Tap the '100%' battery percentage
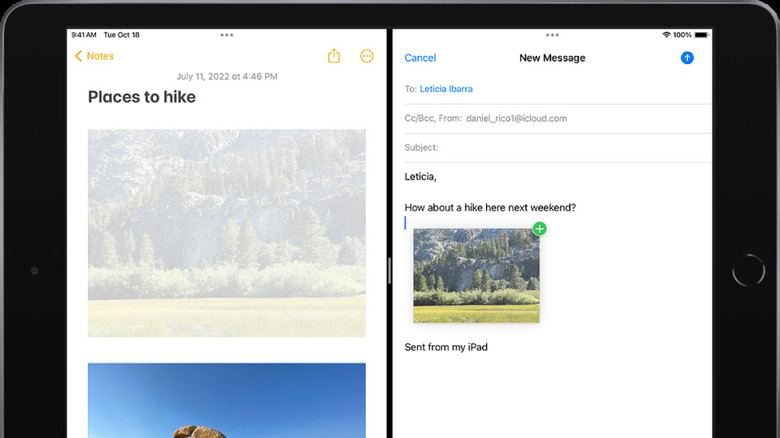 [x=682, y=35]
